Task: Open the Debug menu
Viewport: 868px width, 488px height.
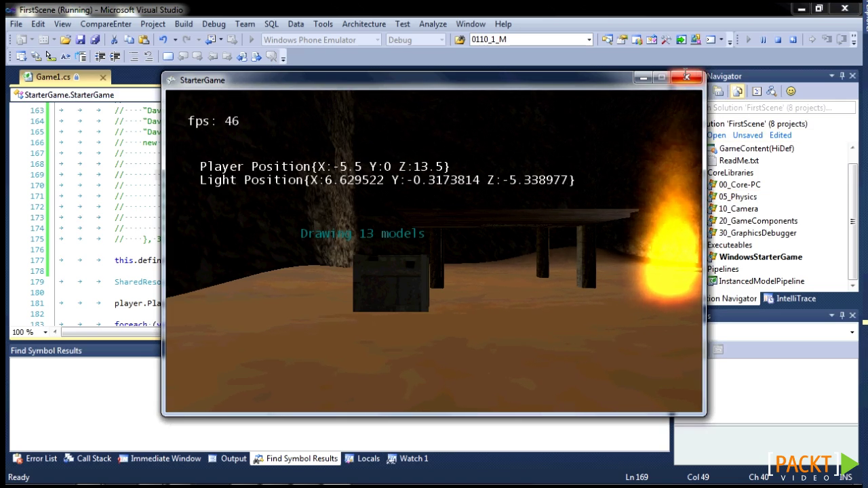Action: pyautogui.click(x=214, y=24)
